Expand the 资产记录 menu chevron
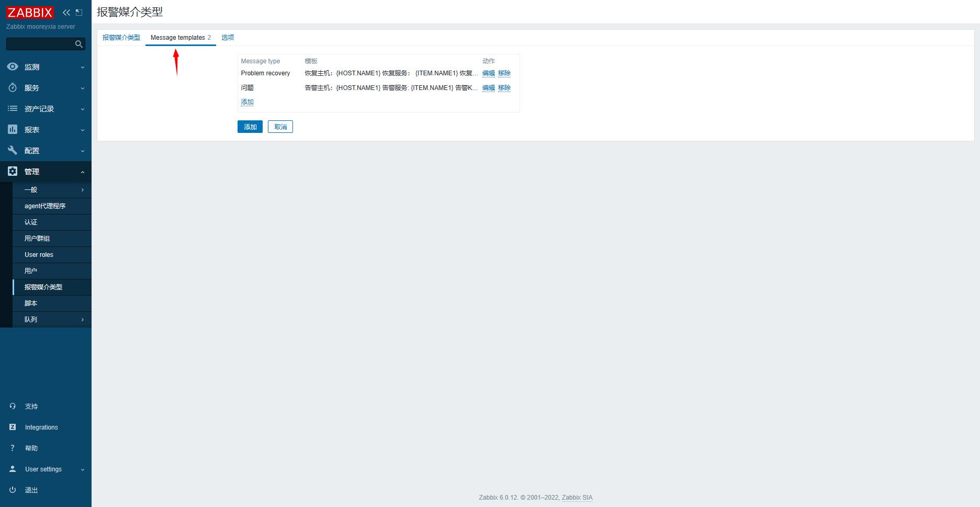The image size is (980, 507). coord(82,109)
